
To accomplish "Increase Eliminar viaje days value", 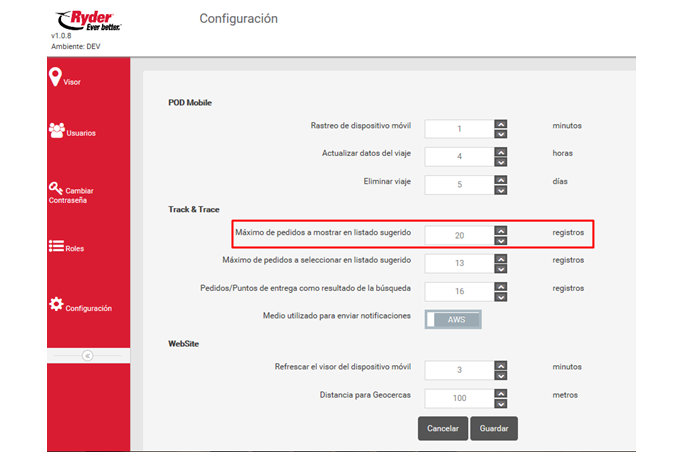I will coord(500,179).
